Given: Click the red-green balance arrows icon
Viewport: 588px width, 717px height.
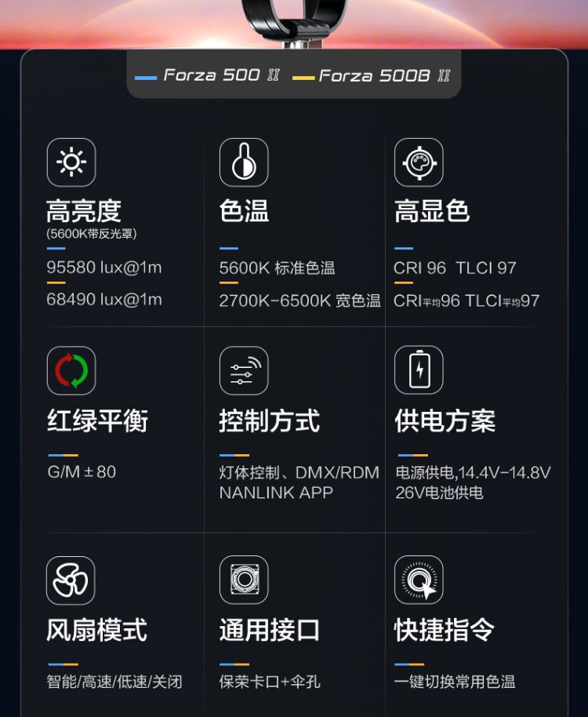Looking at the screenshot, I should point(71,370).
